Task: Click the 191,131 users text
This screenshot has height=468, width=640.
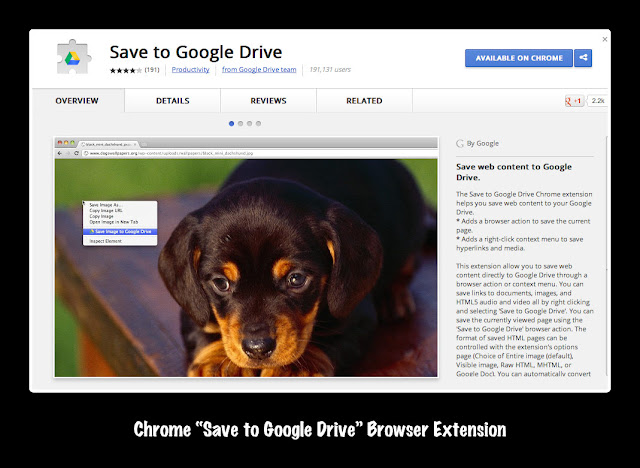Action: 330,70
